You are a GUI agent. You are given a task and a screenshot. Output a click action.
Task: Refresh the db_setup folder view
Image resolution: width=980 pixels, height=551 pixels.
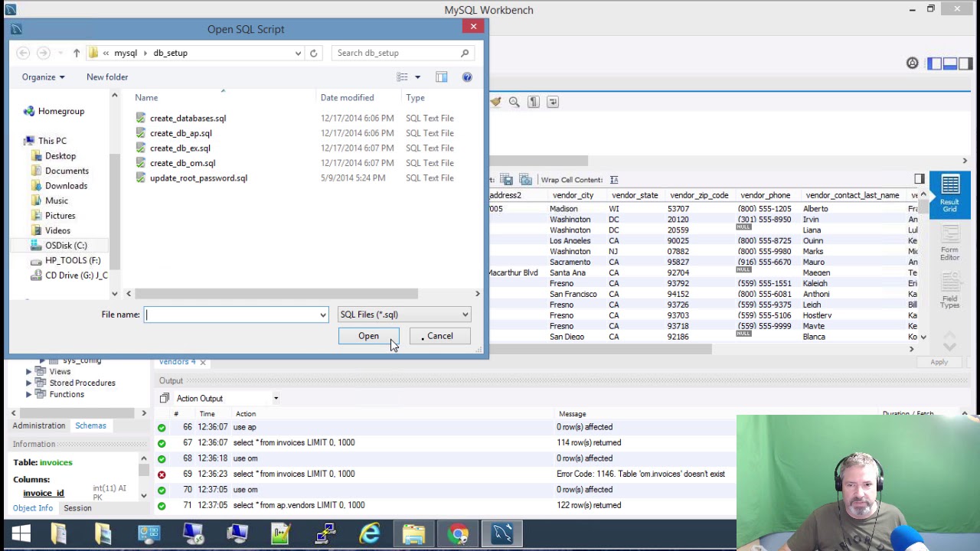tap(313, 53)
